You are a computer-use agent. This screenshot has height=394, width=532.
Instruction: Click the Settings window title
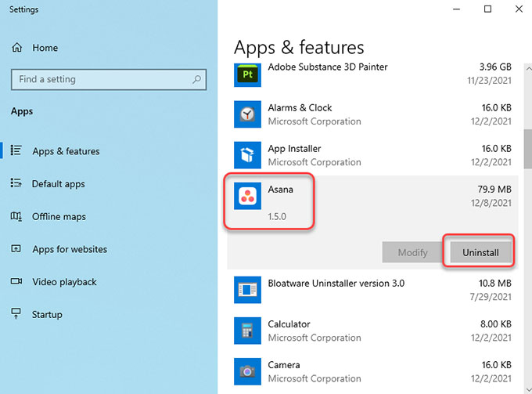click(x=23, y=9)
